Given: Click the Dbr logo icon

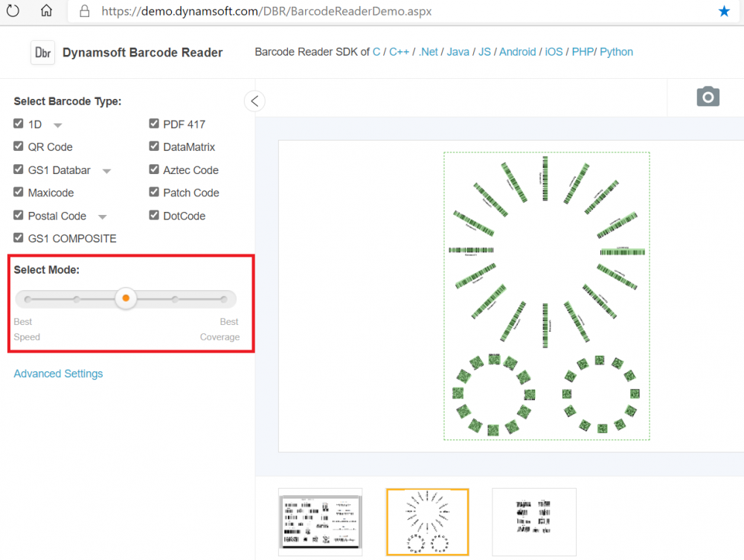Looking at the screenshot, I should 42,53.
